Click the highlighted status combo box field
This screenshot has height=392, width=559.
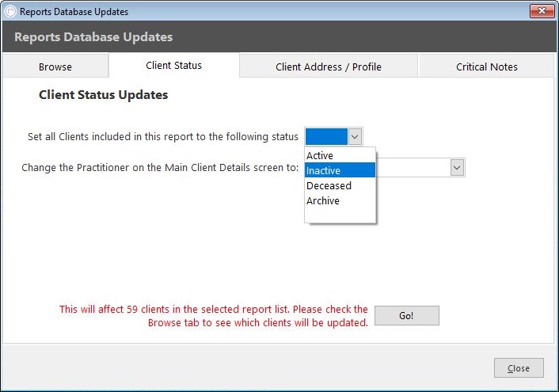[x=326, y=137]
